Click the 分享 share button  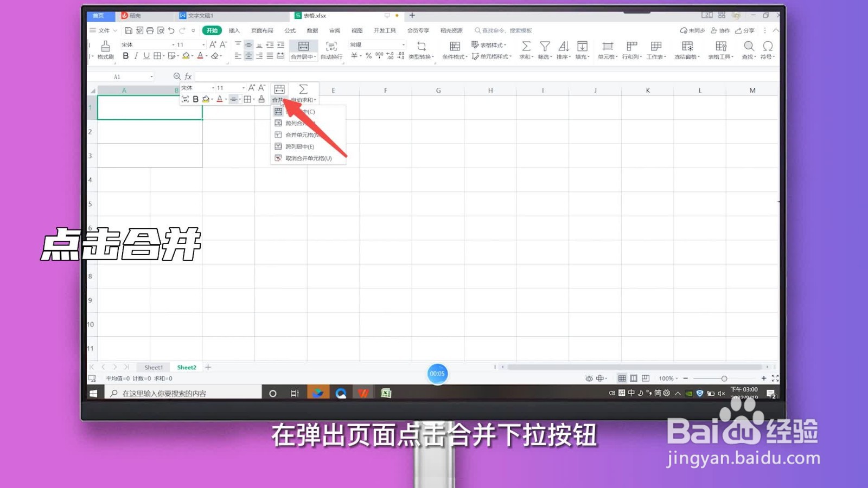[745, 30]
